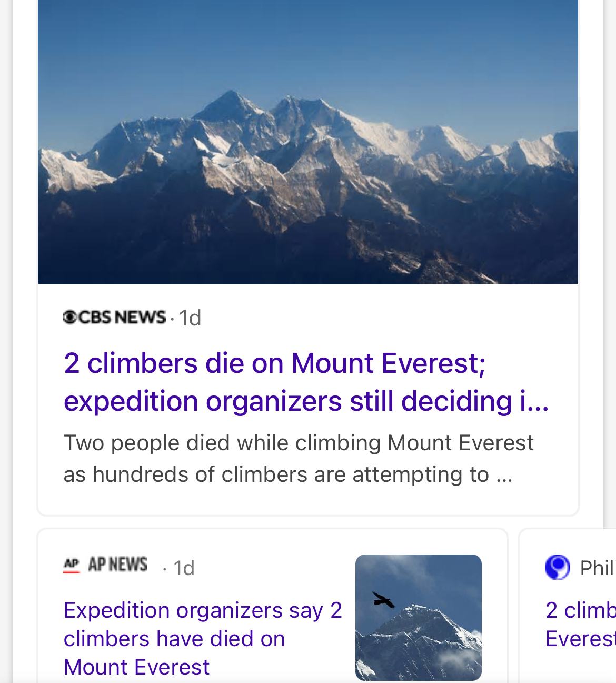This screenshot has width=616, height=683.
Task: Click the 'Mount Everest' last AP headline line
Action: [x=136, y=667]
